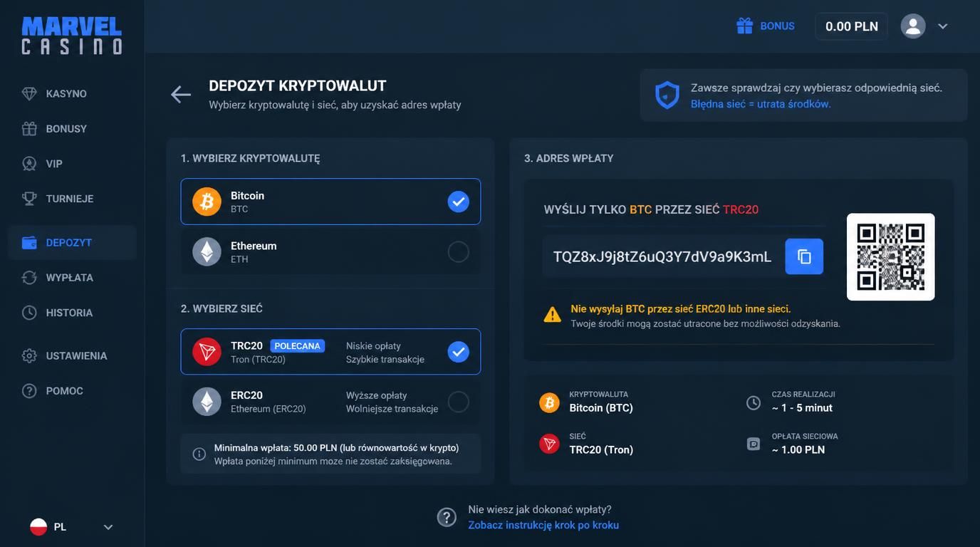
Task: Click the Ethereum coin icon in currency list
Action: tap(207, 251)
